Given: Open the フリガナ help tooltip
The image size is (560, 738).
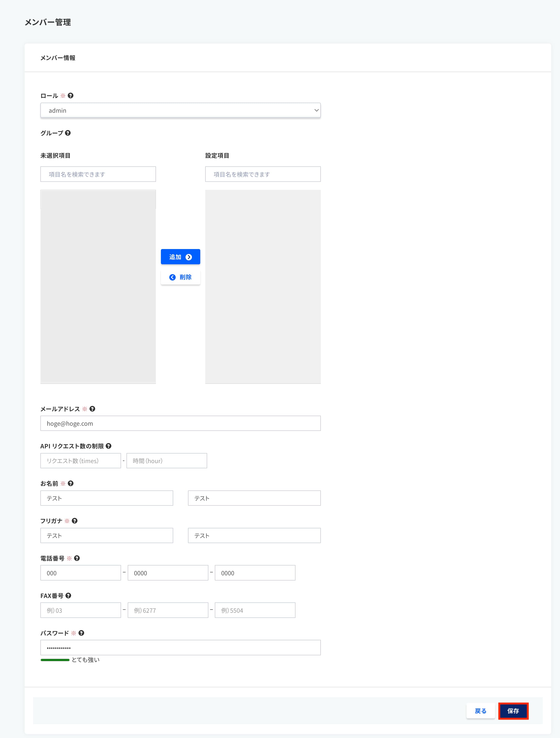Looking at the screenshot, I should pos(74,520).
